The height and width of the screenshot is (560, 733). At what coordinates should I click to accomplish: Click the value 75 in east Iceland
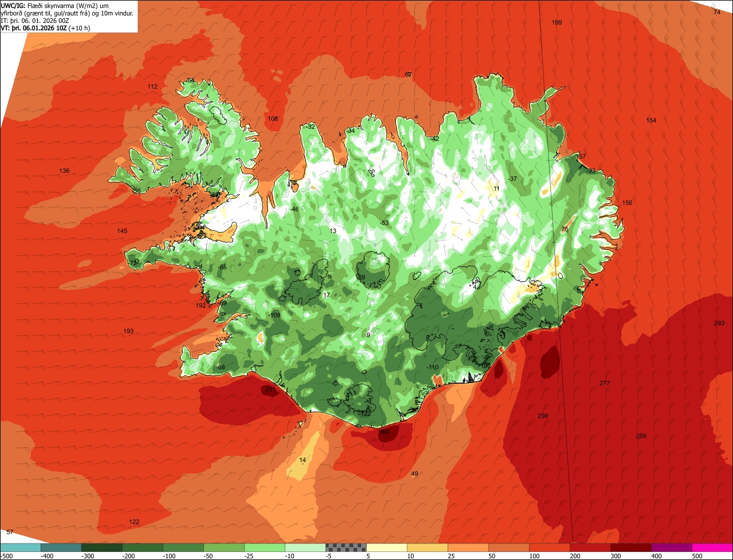565,229
